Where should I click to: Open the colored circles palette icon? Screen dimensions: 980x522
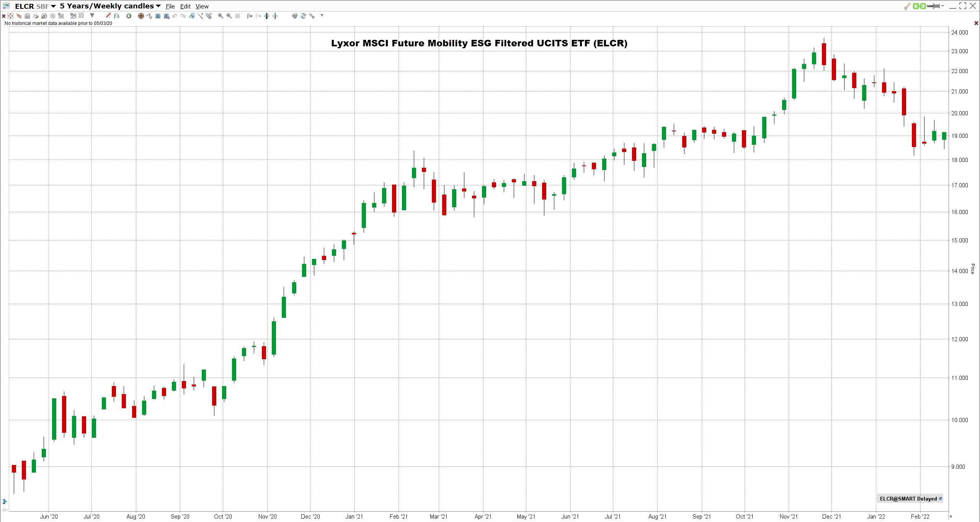[295, 16]
